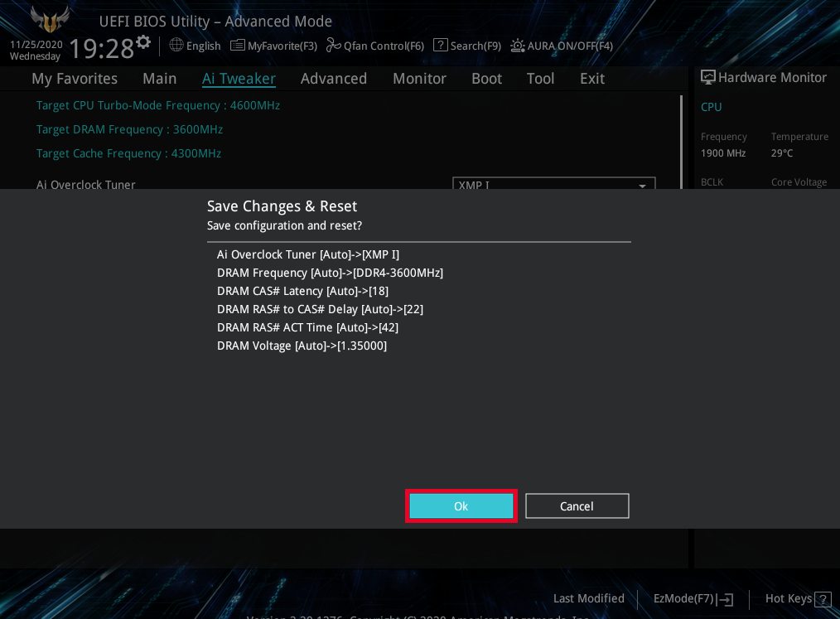Viewport: 840px width, 619px height.
Task: Click DRAM RAS# to CAS# Delay entry
Action: point(321,309)
